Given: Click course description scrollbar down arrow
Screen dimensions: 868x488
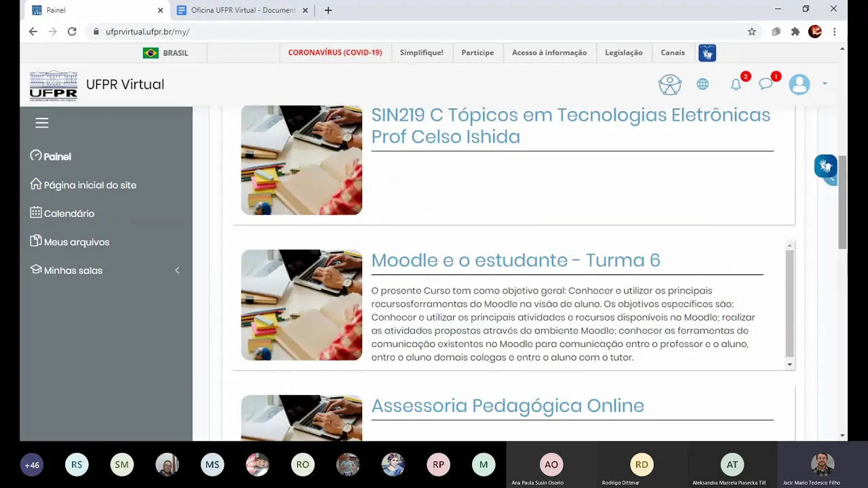Looking at the screenshot, I should [789, 365].
